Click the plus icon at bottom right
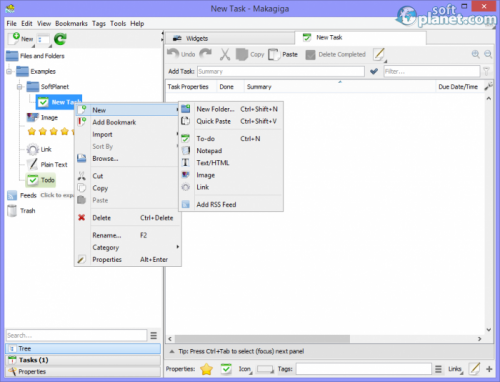The width and height of the screenshot is (500, 382). (489, 369)
